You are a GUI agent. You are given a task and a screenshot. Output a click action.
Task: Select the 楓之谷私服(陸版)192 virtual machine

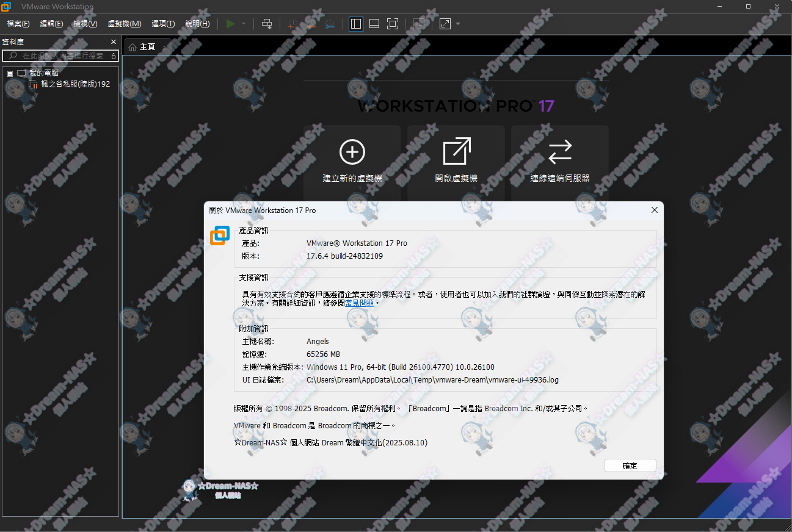(x=75, y=84)
